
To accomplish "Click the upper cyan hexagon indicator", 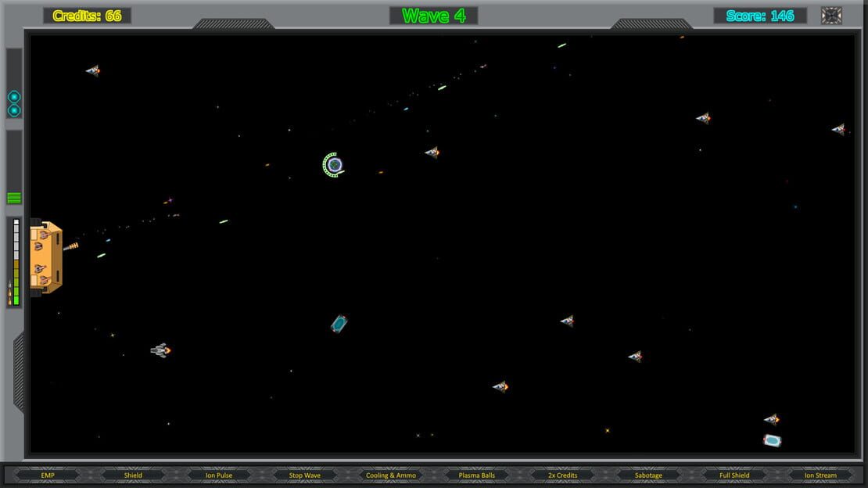I will pos(14,97).
